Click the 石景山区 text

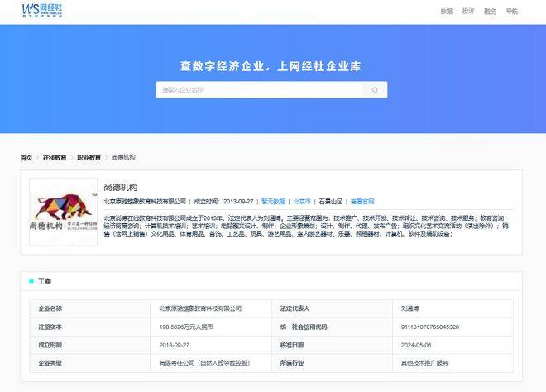331,202
